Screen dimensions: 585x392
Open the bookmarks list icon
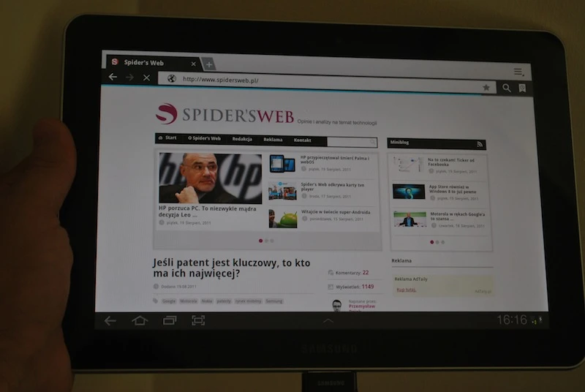point(522,88)
